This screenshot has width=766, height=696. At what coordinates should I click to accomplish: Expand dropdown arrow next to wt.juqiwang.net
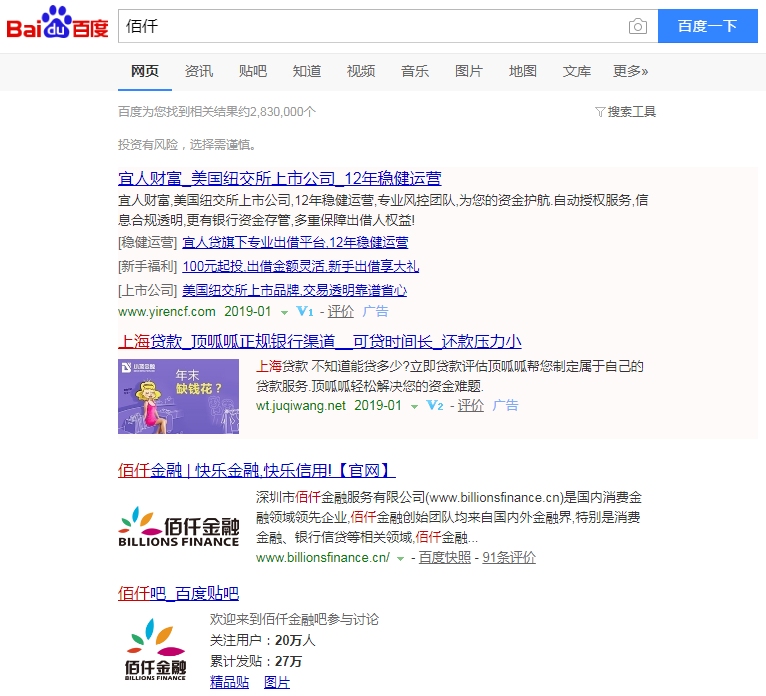coord(414,406)
